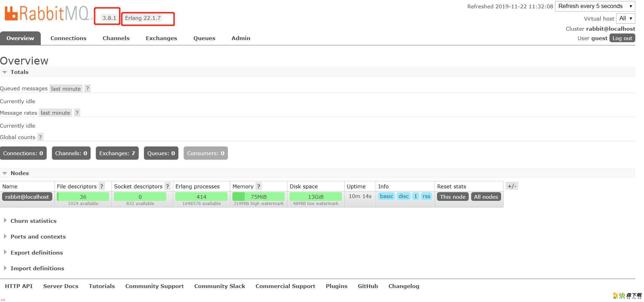Image resolution: width=644 pixels, height=302 pixels.
Task: Open the Queues tab
Action: coord(204,38)
